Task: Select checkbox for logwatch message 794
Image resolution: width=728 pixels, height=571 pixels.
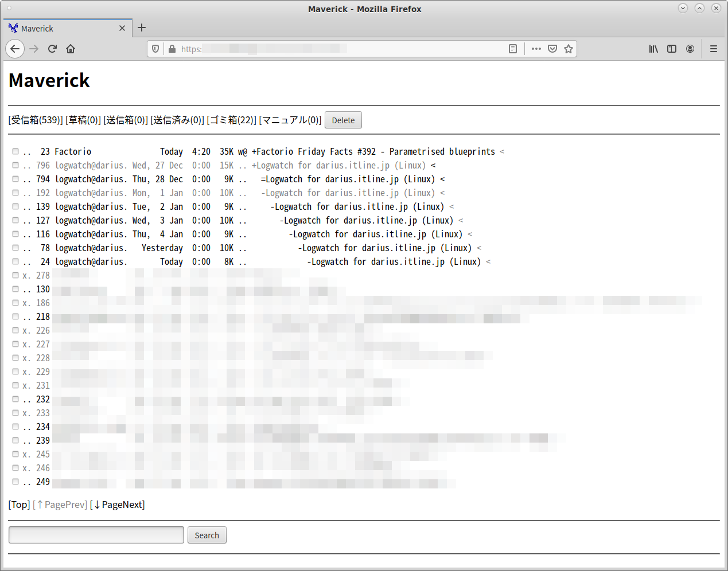Action: click(x=15, y=179)
